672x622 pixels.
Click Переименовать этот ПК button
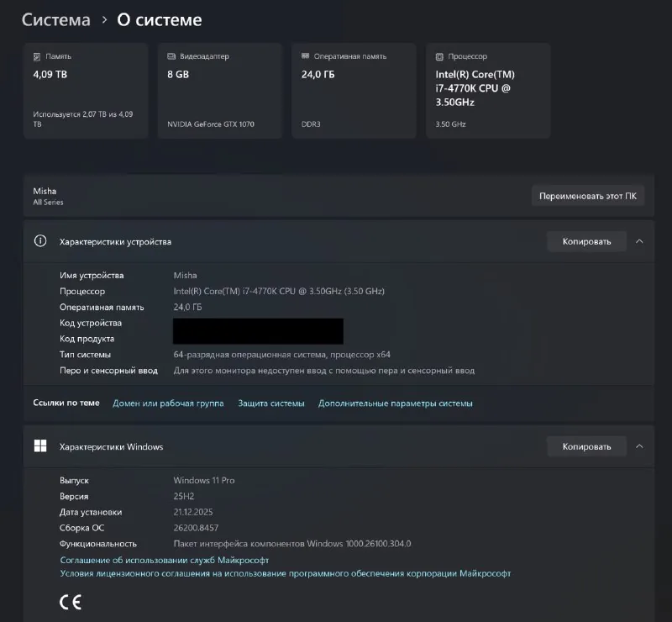point(588,196)
